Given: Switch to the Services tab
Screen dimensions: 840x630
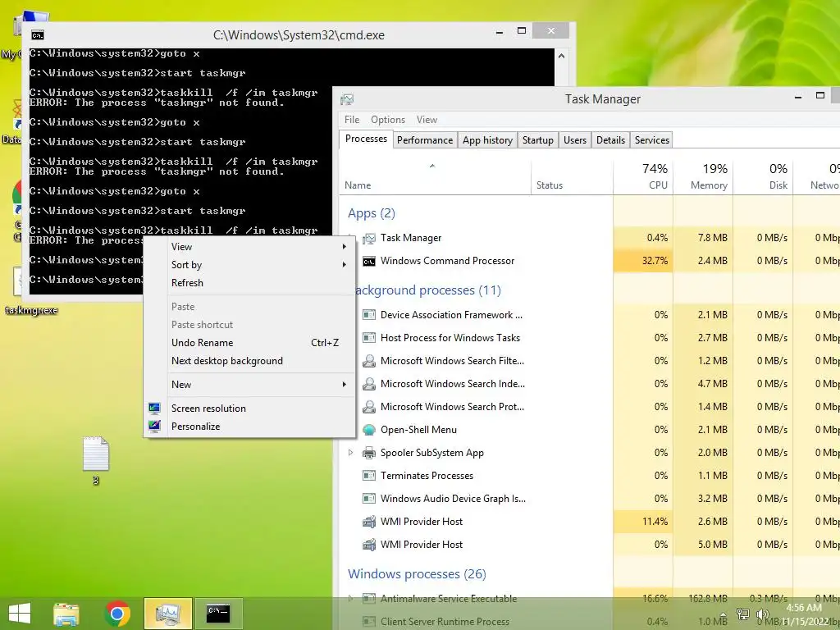Looking at the screenshot, I should [x=652, y=139].
